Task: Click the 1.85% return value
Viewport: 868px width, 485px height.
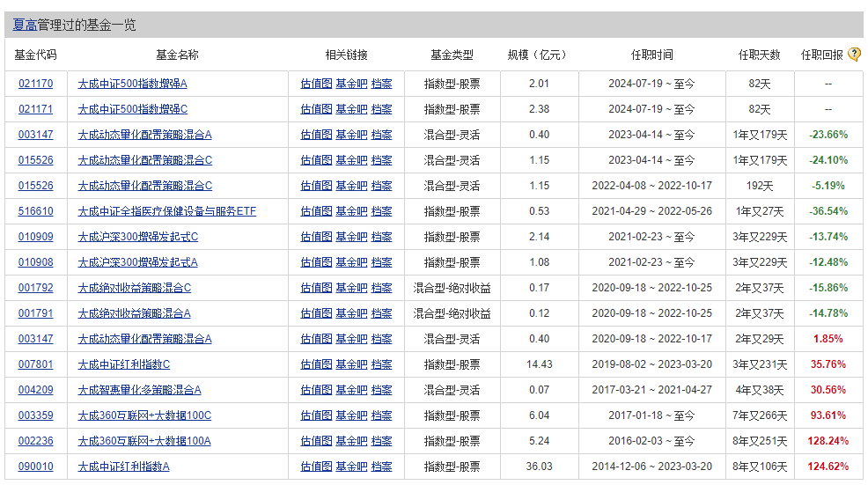Action: [828, 339]
